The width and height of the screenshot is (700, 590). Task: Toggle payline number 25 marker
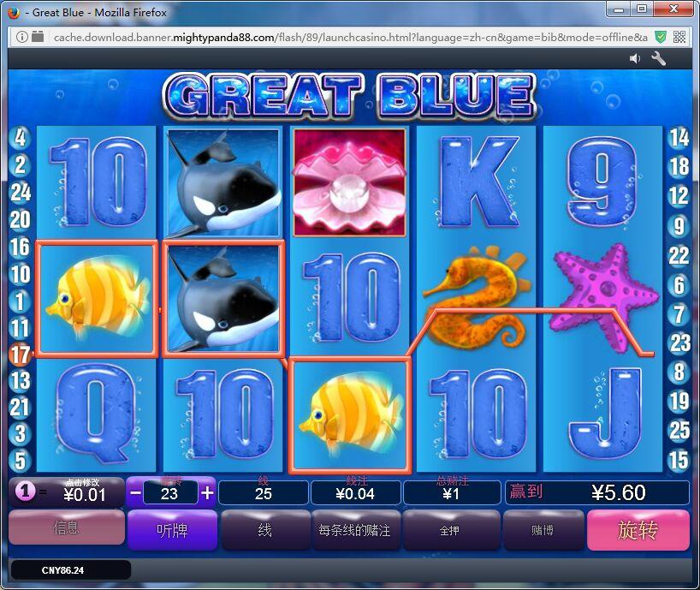point(679,430)
